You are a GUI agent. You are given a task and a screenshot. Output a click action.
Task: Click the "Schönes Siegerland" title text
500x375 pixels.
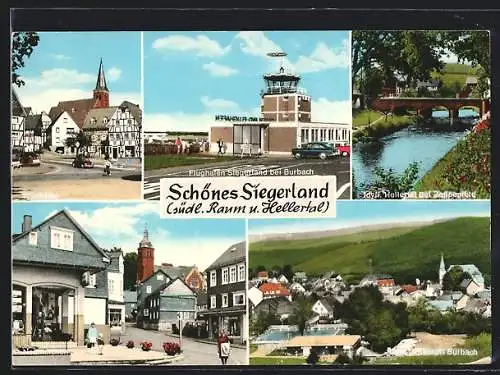[248, 192]
